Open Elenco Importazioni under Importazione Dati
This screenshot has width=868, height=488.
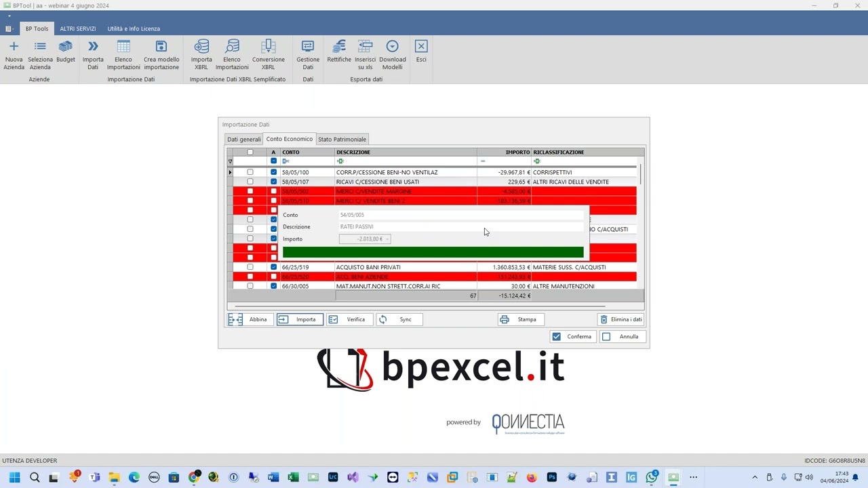click(x=123, y=46)
